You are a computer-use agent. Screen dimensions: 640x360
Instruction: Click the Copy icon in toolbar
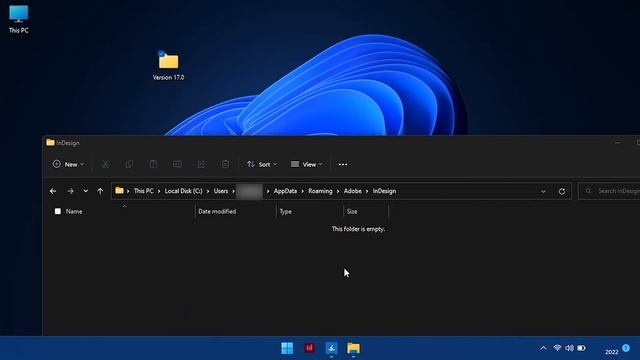tap(129, 164)
